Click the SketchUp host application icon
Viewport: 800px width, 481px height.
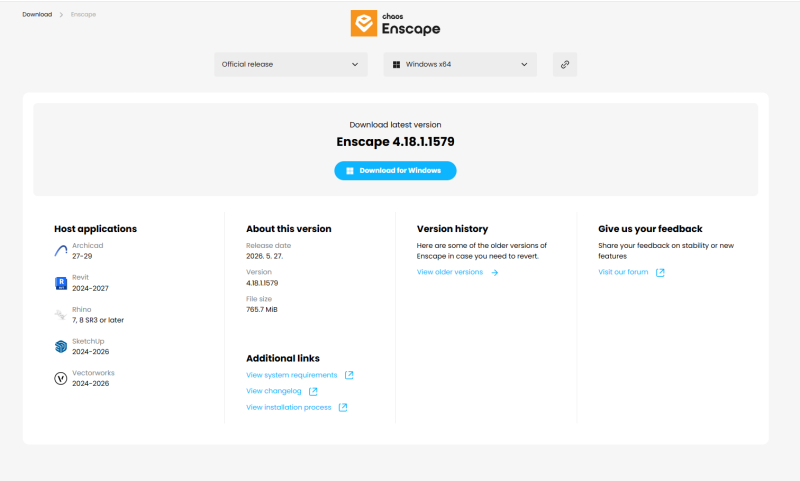pos(61,346)
